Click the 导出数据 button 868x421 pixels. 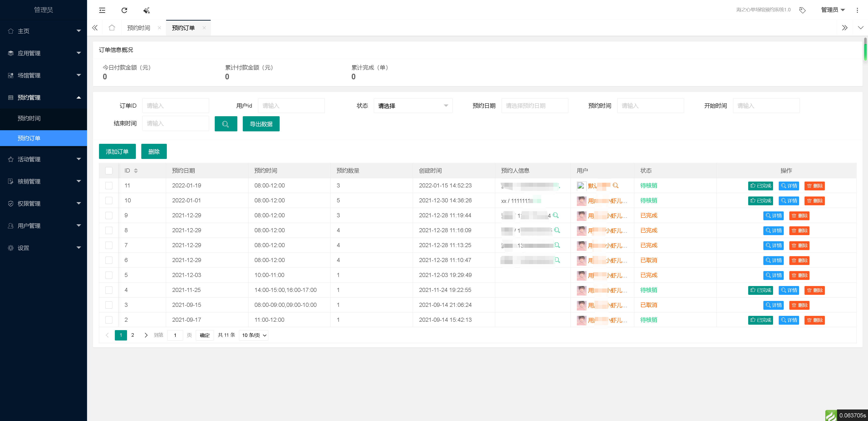pos(261,124)
